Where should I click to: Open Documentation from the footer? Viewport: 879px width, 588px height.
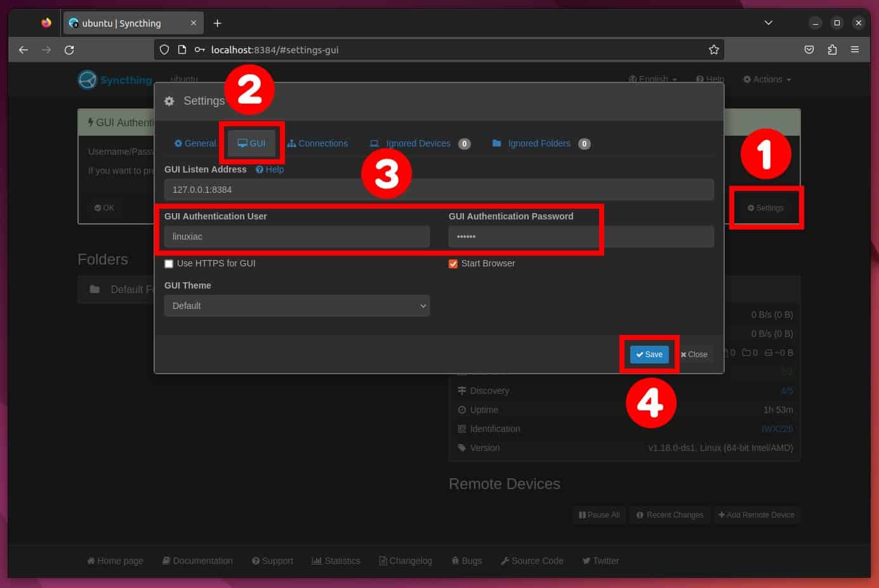pyautogui.click(x=197, y=561)
